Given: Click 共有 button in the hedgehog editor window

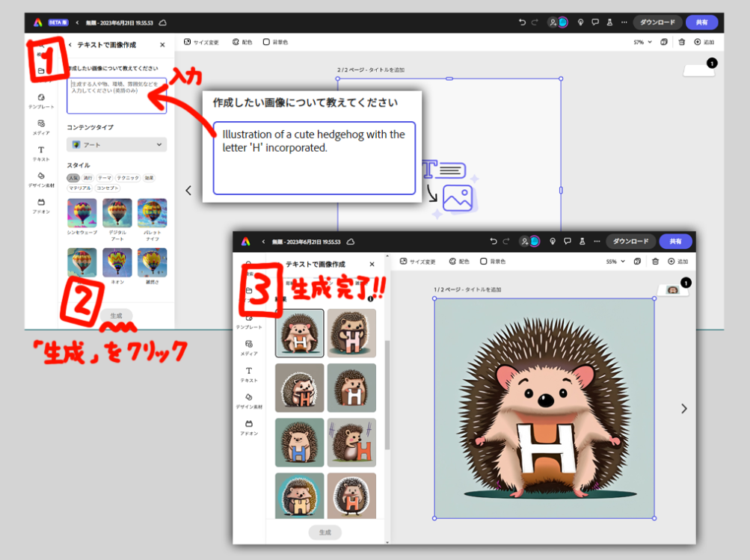Looking at the screenshot, I should point(675,241).
